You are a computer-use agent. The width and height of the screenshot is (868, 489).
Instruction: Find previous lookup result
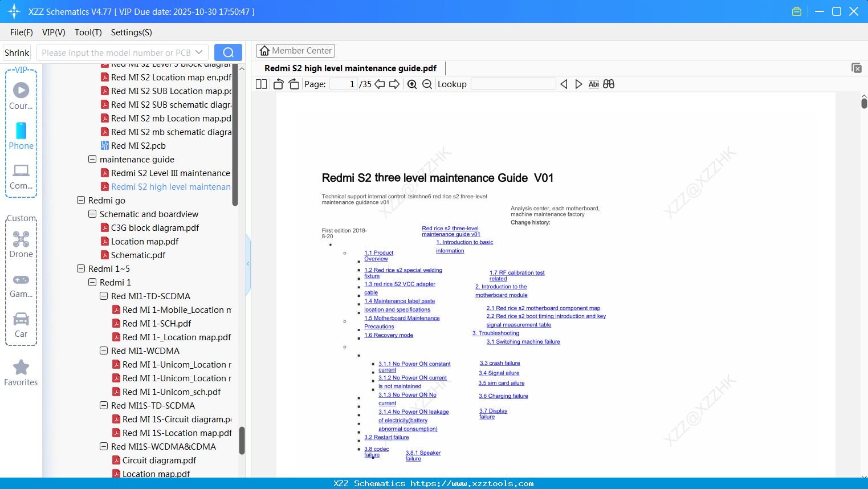tap(564, 84)
